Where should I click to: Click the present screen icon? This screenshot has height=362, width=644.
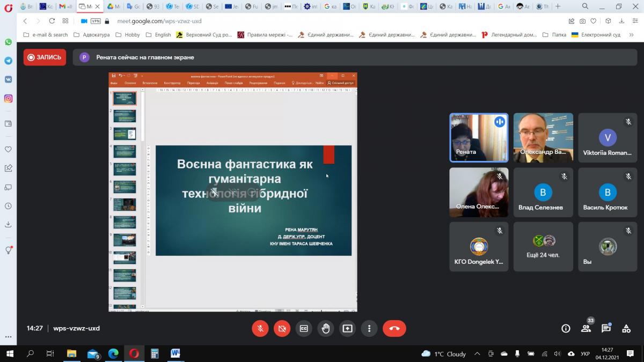[x=347, y=328]
